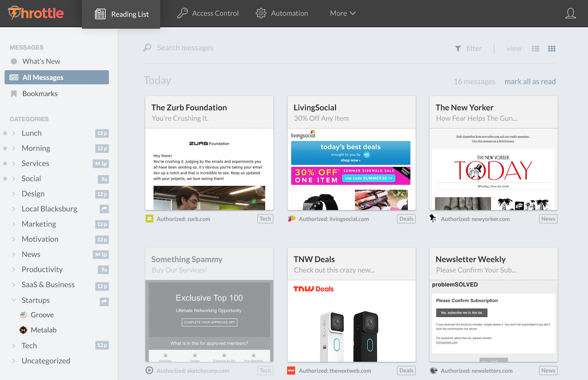Toggle the star next to Services
The image size is (588, 380).
pos(5,164)
